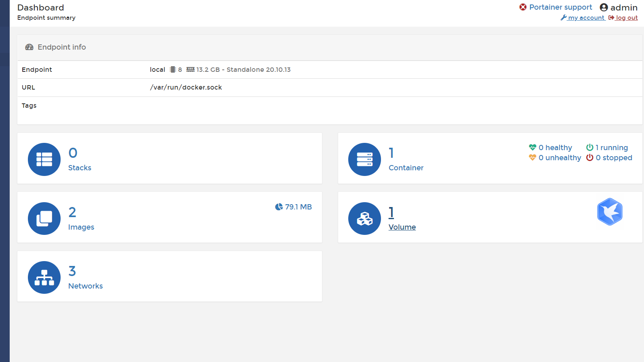Click the blue hexagon bird icon
Viewport: 644px width, 362px height.
(x=610, y=211)
